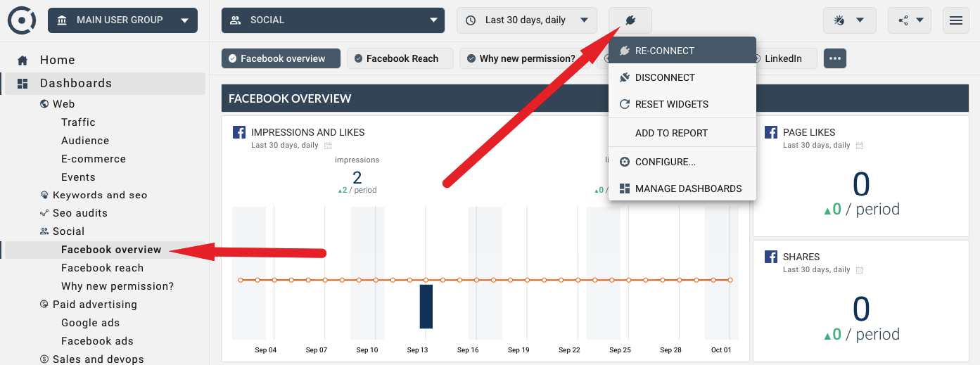Open Facebook ads dashboard
Image resolution: width=980 pixels, height=365 pixels.
97,341
